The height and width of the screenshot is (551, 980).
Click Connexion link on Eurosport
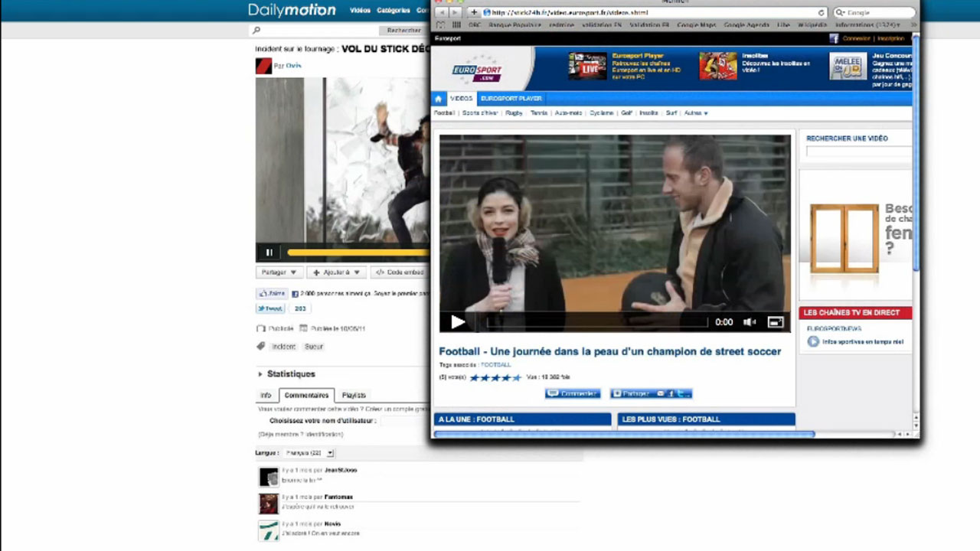tap(857, 38)
